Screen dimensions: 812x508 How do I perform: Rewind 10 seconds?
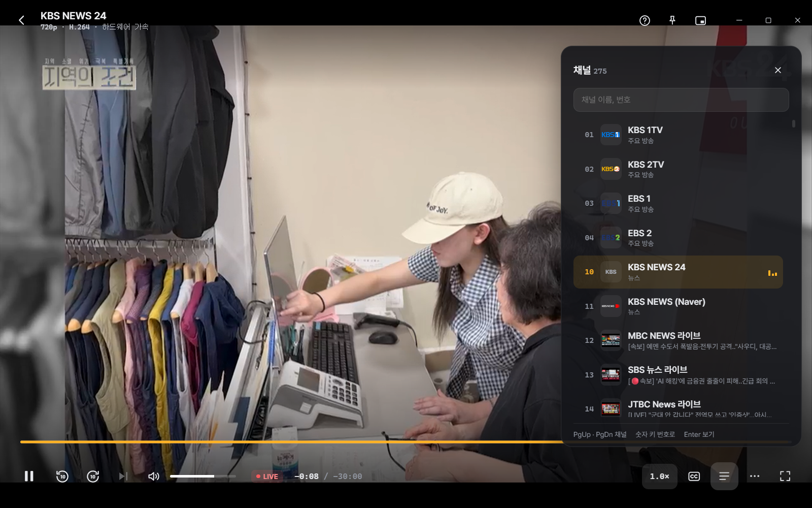pyautogui.click(x=62, y=476)
